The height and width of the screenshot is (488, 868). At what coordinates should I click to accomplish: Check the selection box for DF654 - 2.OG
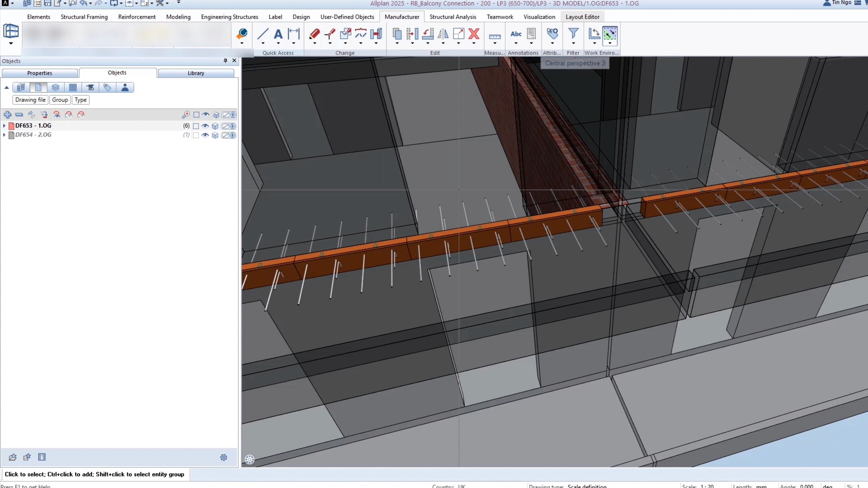[196, 135]
